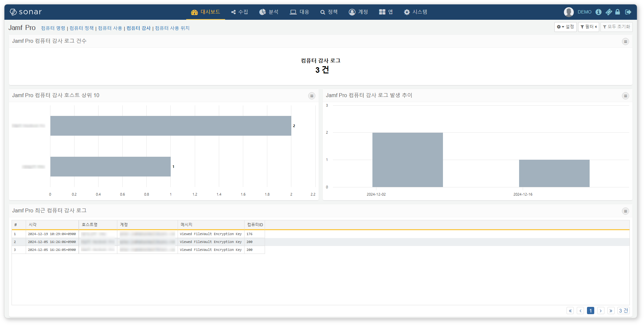
Task: Click computer ID 176 cell
Action: pyautogui.click(x=254, y=234)
